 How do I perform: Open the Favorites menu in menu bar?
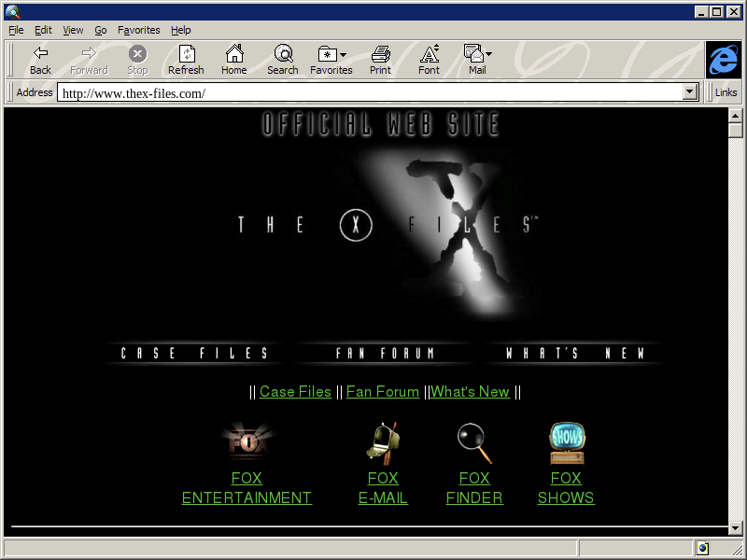[x=138, y=30]
